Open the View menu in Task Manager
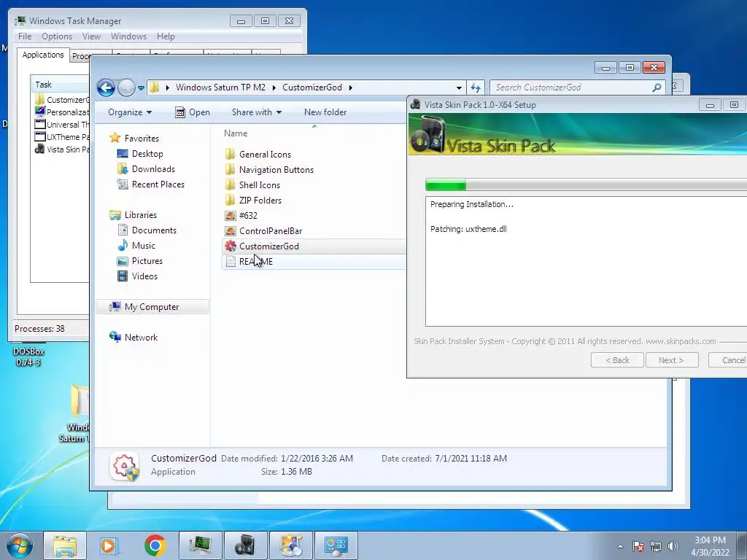Viewport: 747px width, 560px height. point(91,36)
